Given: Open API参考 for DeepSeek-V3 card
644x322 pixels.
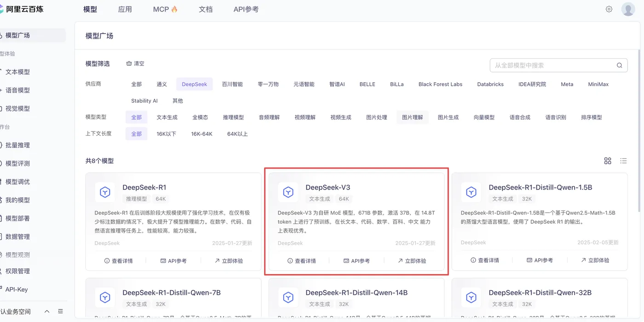Looking at the screenshot, I should (356, 261).
